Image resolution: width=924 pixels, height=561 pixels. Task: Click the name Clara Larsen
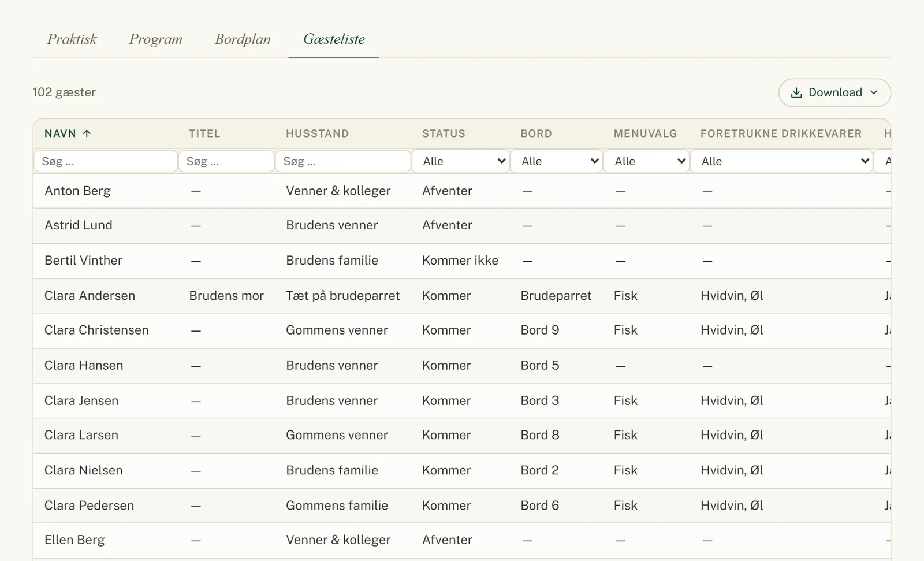point(81,435)
